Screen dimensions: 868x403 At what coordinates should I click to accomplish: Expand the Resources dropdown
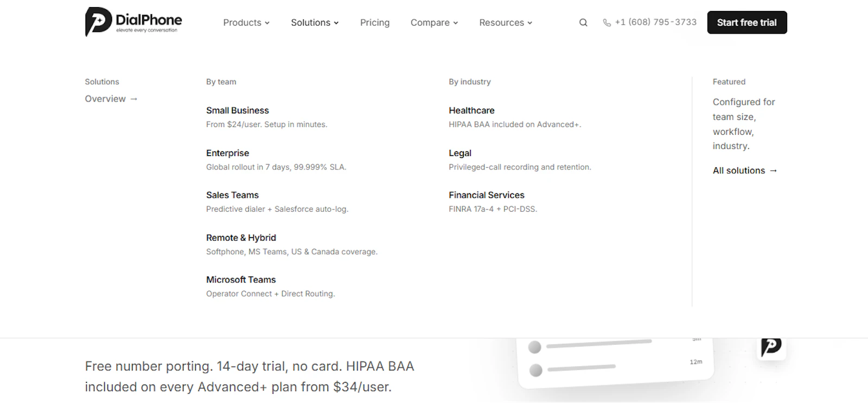(506, 22)
